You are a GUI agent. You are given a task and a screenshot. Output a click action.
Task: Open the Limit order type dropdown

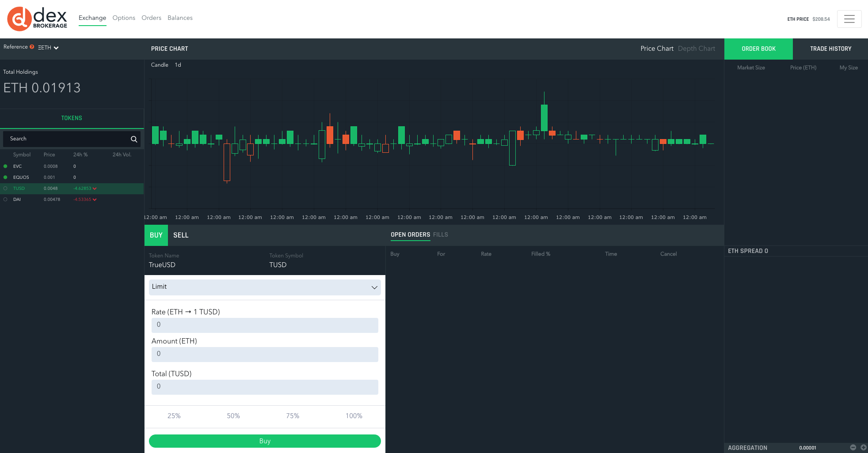[264, 287]
